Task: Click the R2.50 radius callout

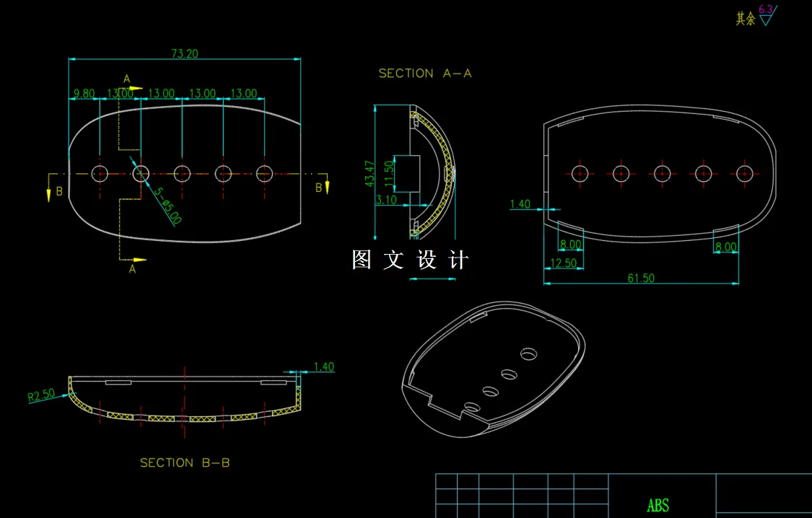Action: click(41, 395)
